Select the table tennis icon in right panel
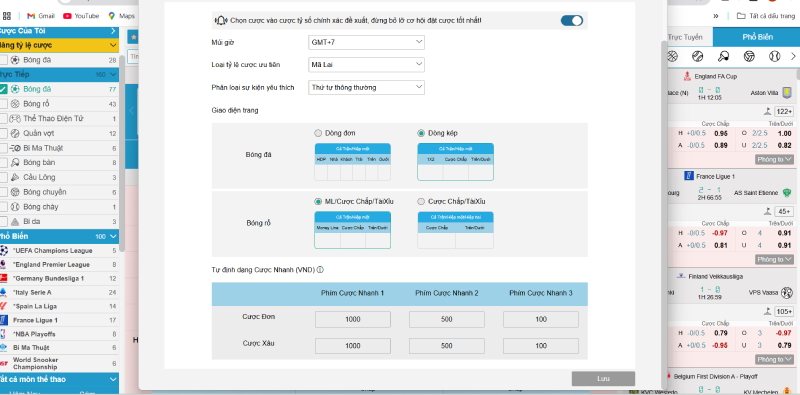Viewport: 800px width, 395px height. 723,56
